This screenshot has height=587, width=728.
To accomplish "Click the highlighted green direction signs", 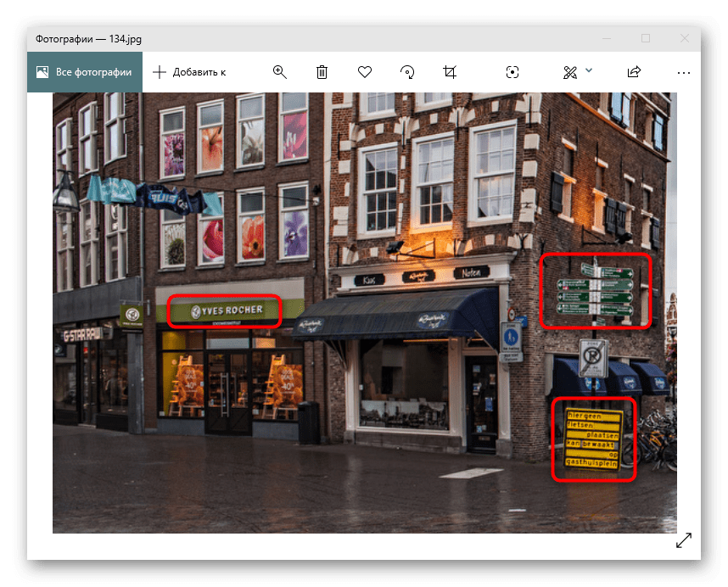I will (x=596, y=291).
